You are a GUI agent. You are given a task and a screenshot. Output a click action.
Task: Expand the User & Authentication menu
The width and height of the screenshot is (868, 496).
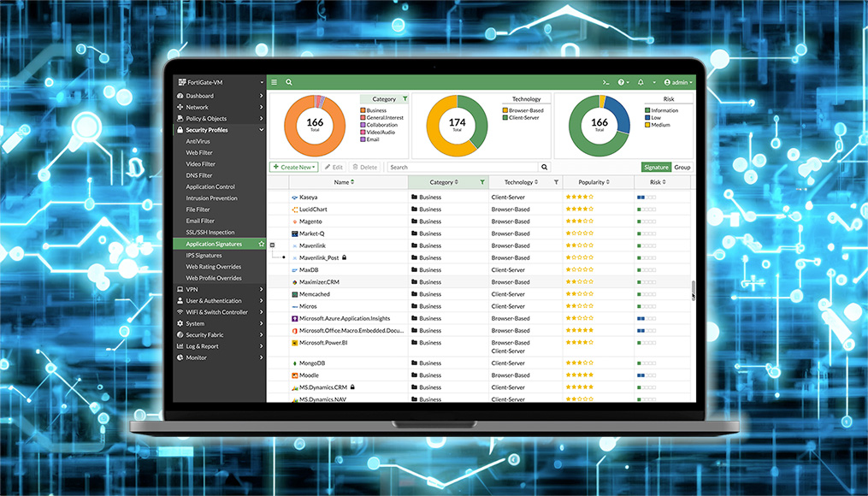point(220,300)
